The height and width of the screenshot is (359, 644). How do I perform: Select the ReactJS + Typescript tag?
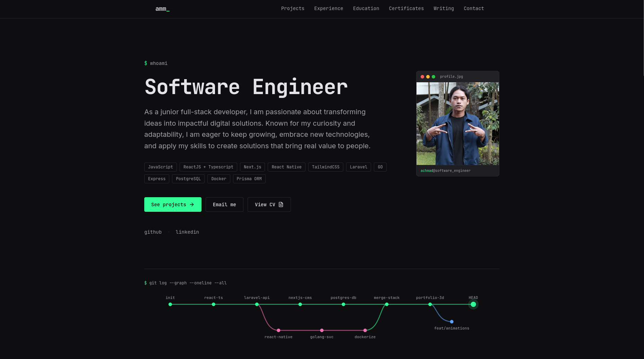point(208,167)
